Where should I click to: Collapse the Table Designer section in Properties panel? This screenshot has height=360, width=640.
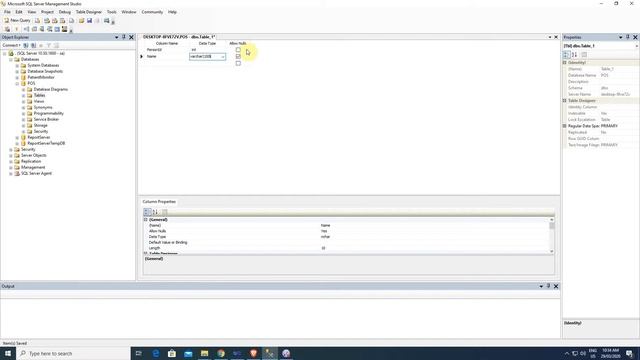pos(565,100)
